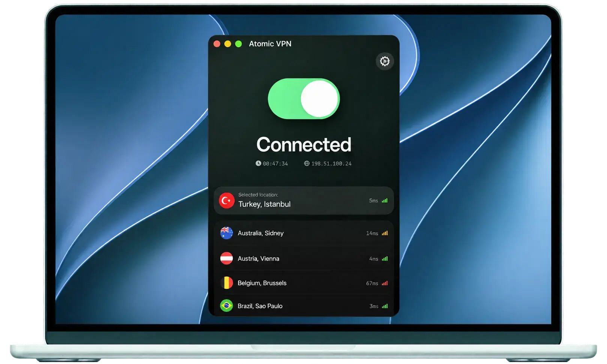The height and width of the screenshot is (364, 607).
Task: Click the globe icon beside IP address
Action: pyautogui.click(x=307, y=163)
